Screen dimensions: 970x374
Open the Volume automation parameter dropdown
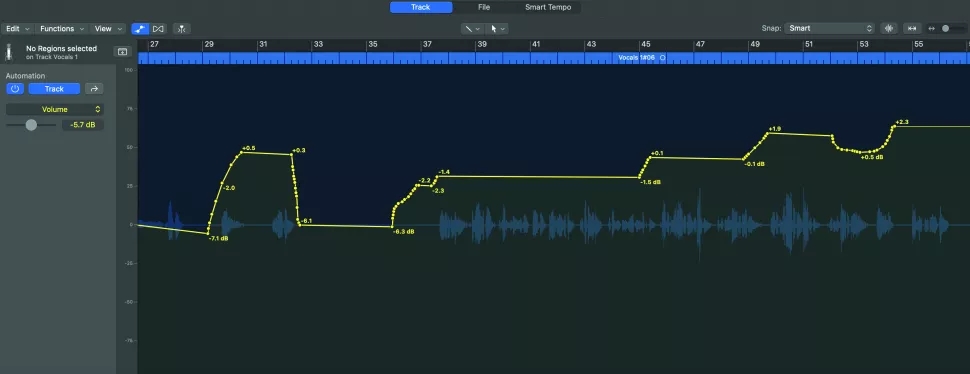(55, 109)
